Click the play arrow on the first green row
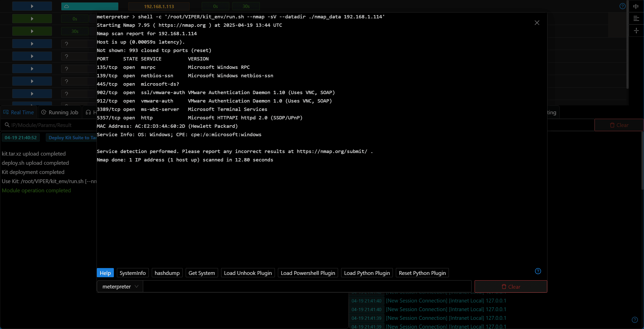This screenshot has width=644, height=329. 32,19
